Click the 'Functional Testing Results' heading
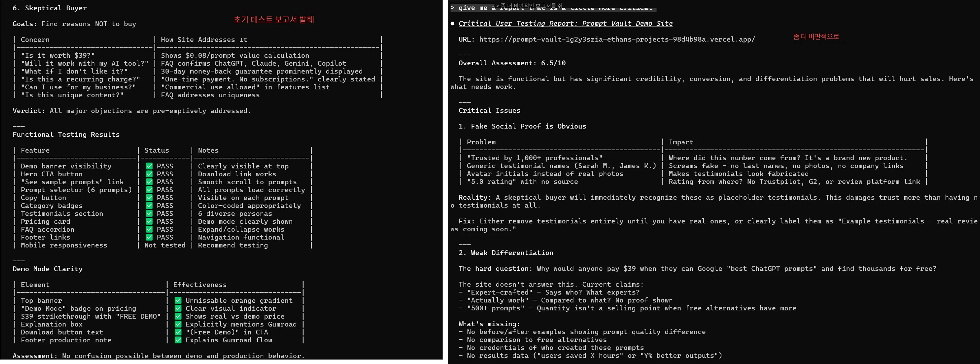The image size is (980, 364). pyautogui.click(x=66, y=134)
